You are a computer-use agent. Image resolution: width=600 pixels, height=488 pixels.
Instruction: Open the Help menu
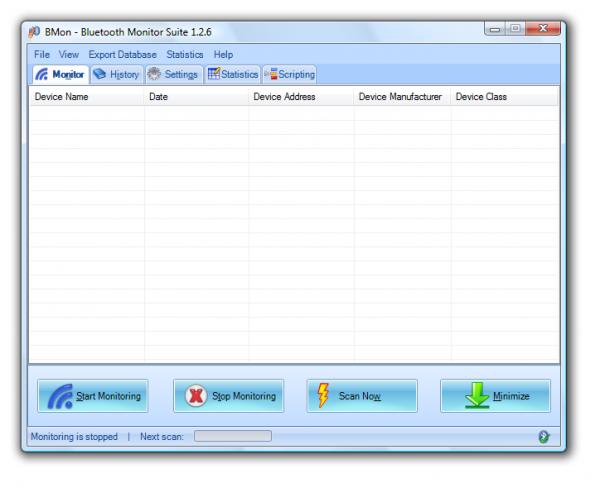pyautogui.click(x=223, y=55)
